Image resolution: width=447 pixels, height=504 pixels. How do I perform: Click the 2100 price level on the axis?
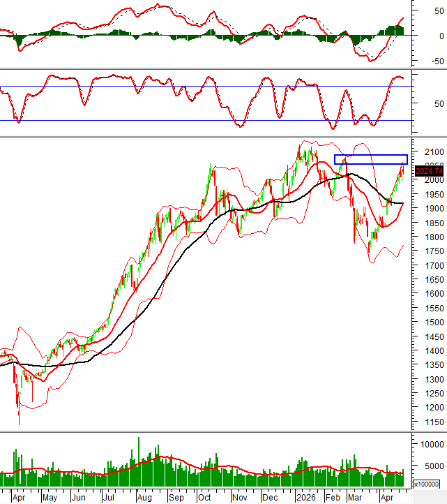425,151
